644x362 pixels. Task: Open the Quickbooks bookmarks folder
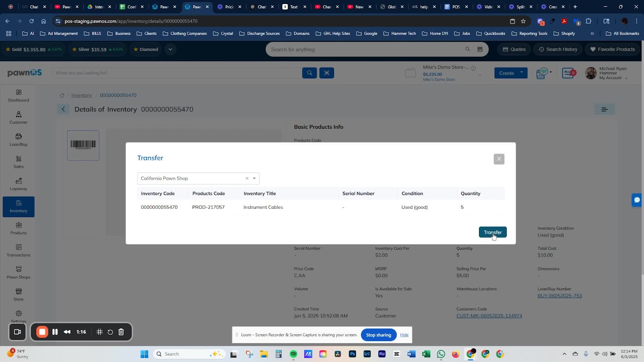click(x=490, y=33)
